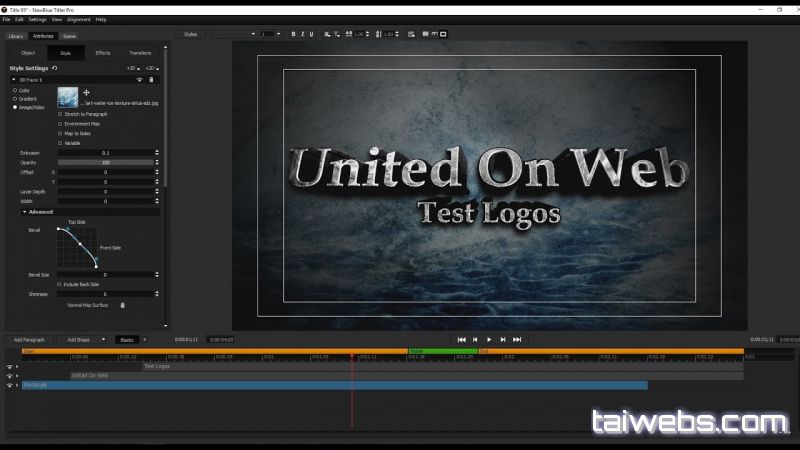Click the Add Paragraph button
This screenshot has width=800, height=450.
(29, 340)
